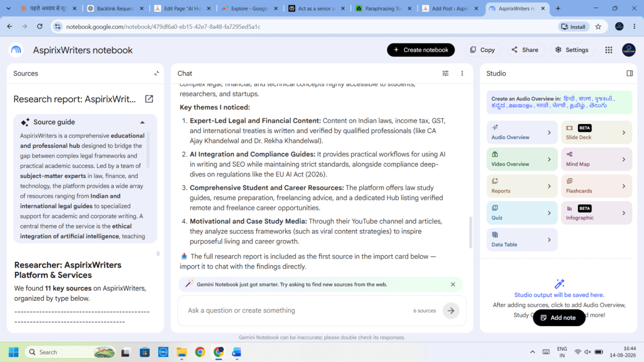The width and height of the screenshot is (644, 362).
Task: Click Add note button
Action: tap(559, 317)
